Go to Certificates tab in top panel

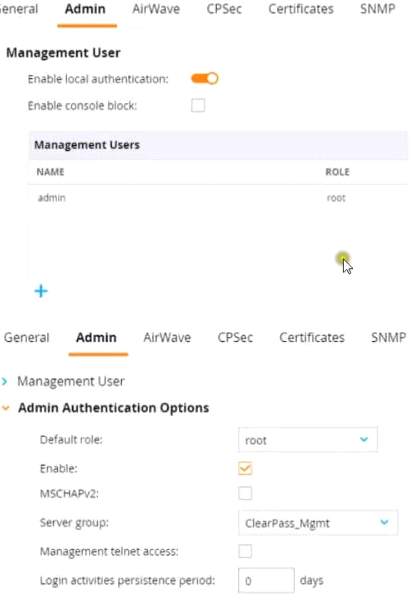301,9
